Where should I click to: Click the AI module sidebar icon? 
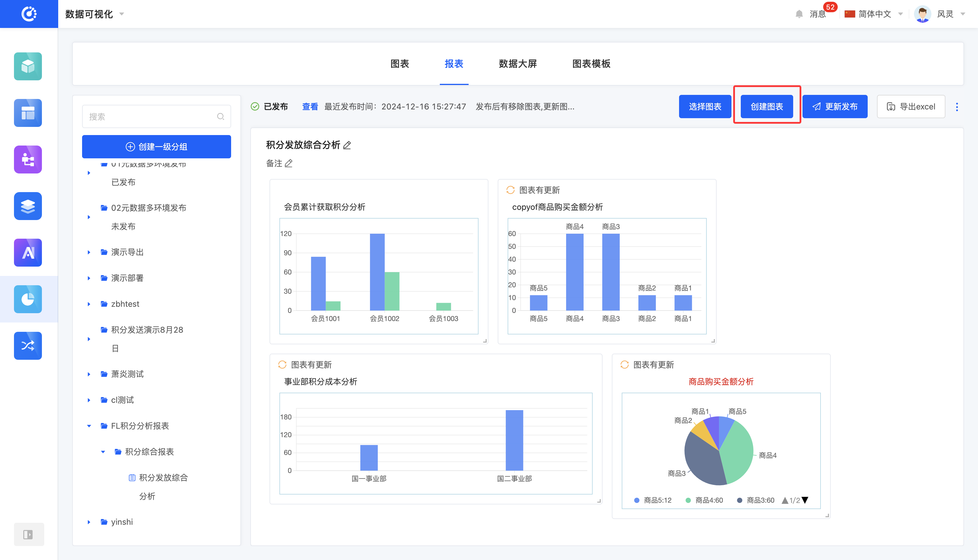pos(28,253)
